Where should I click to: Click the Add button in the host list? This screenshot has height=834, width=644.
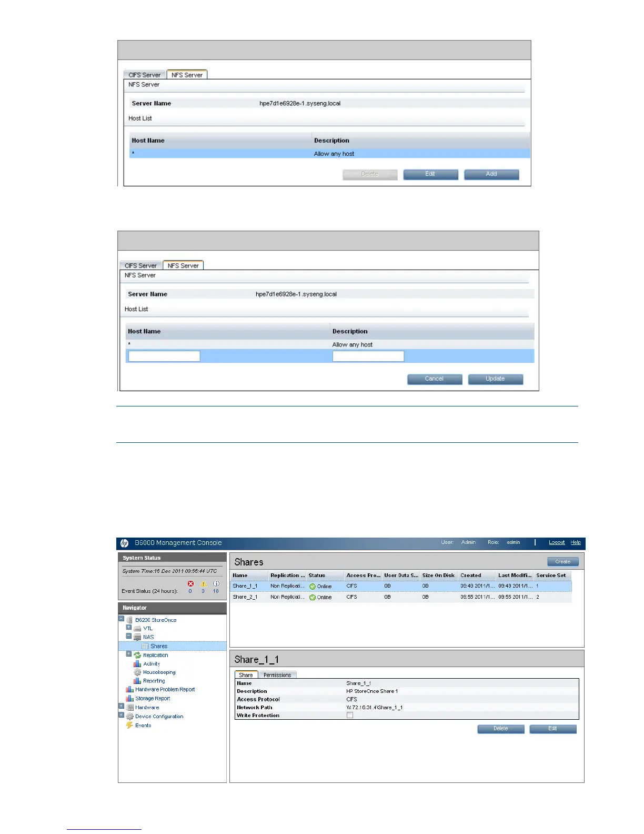coord(491,174)
